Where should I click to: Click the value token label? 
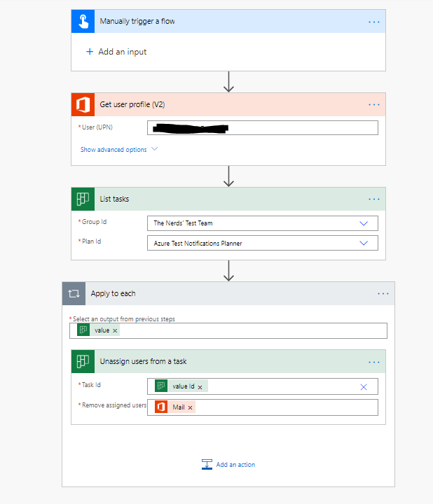pos(102,330)
